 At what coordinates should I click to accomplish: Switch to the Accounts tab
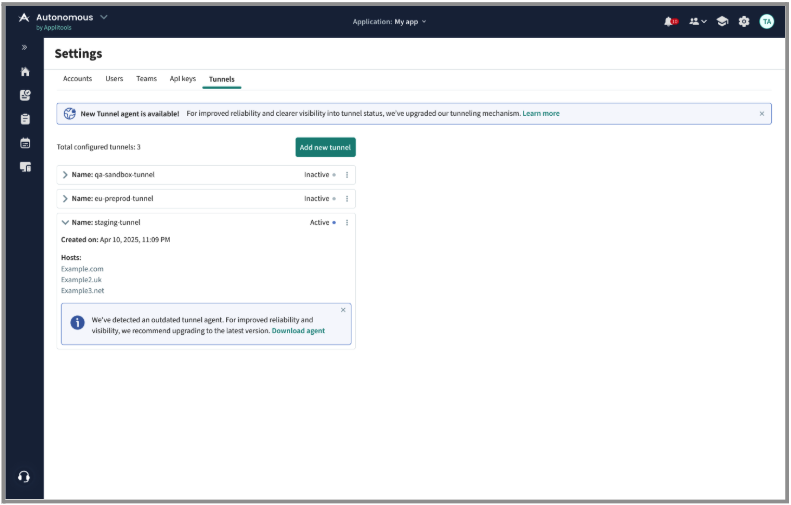[77, 78]
